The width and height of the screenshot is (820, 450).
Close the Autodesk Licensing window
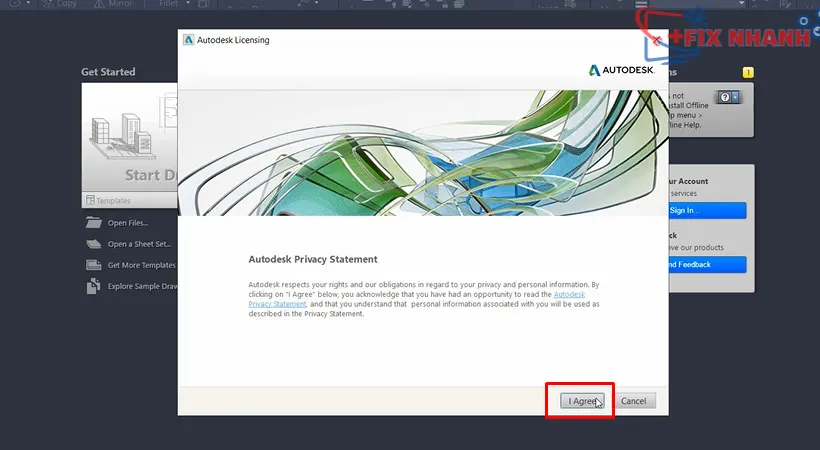coord(657,40)
